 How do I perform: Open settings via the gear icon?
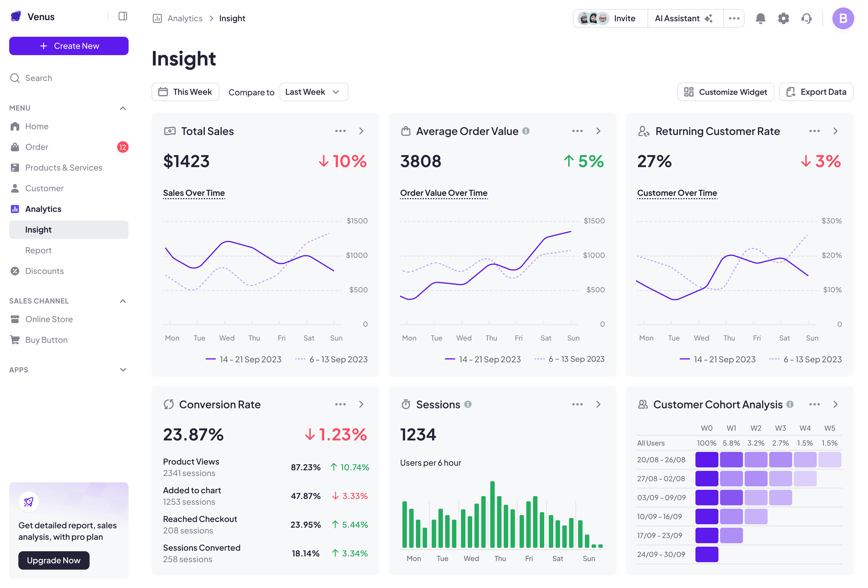coord(783,18)
